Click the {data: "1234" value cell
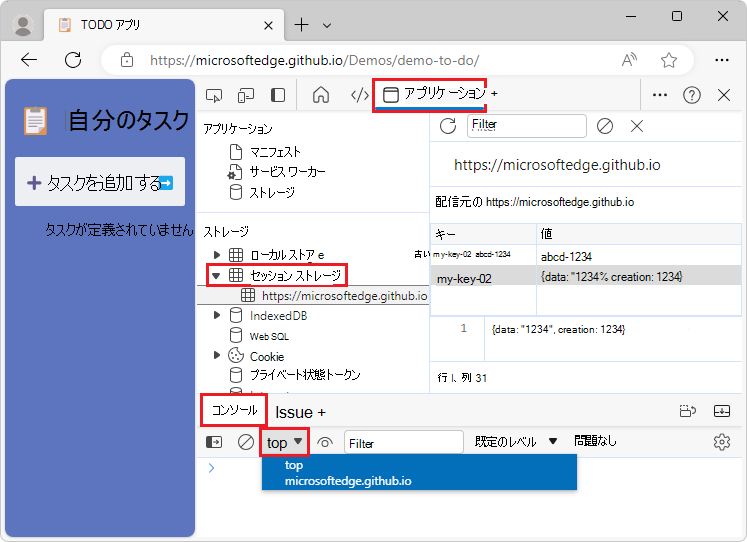This screenshot has width=747, height=542. 638,277
